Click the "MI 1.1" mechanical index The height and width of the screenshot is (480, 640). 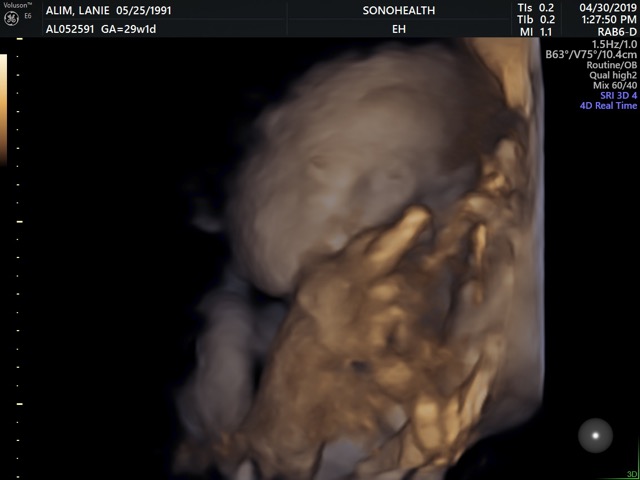pos(537,31)
